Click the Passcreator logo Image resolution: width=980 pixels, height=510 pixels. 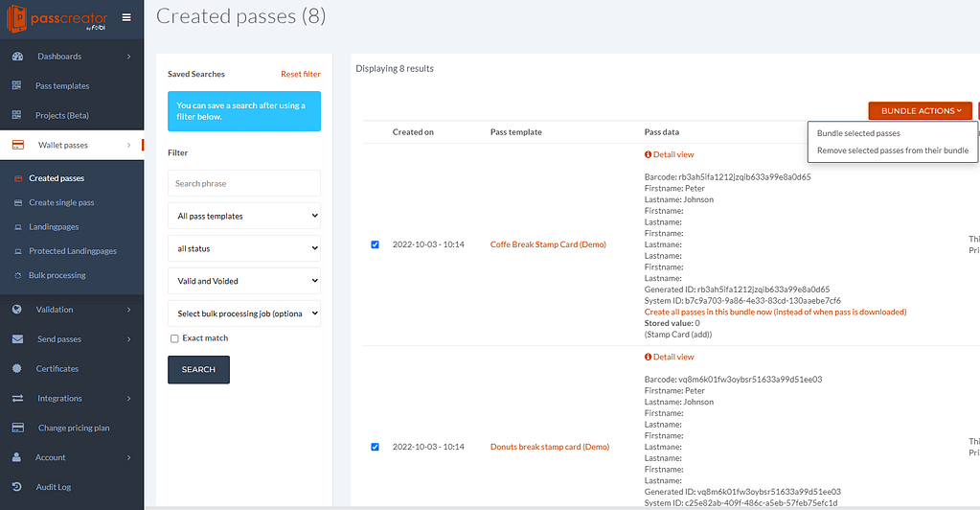coord(57,19)
